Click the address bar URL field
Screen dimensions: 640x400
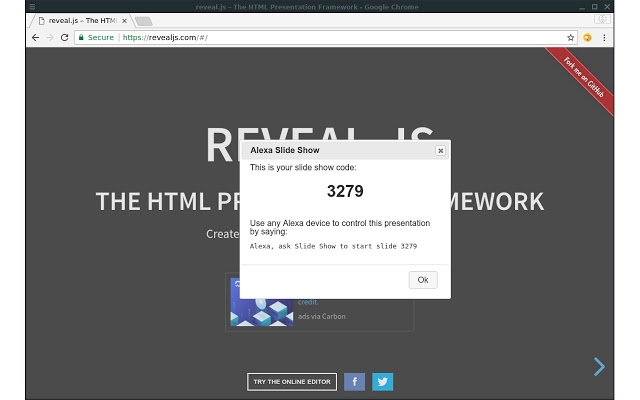tap(326, 38)
